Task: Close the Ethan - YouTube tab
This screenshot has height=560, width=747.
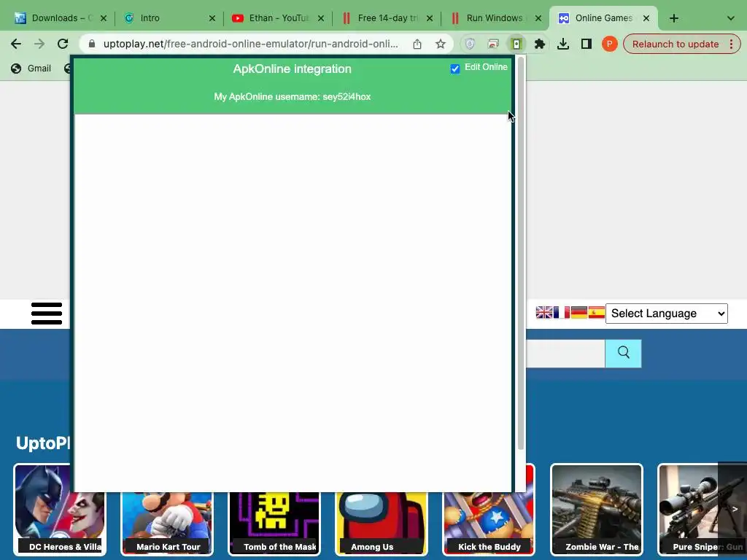Action: (x=321, y=18)
